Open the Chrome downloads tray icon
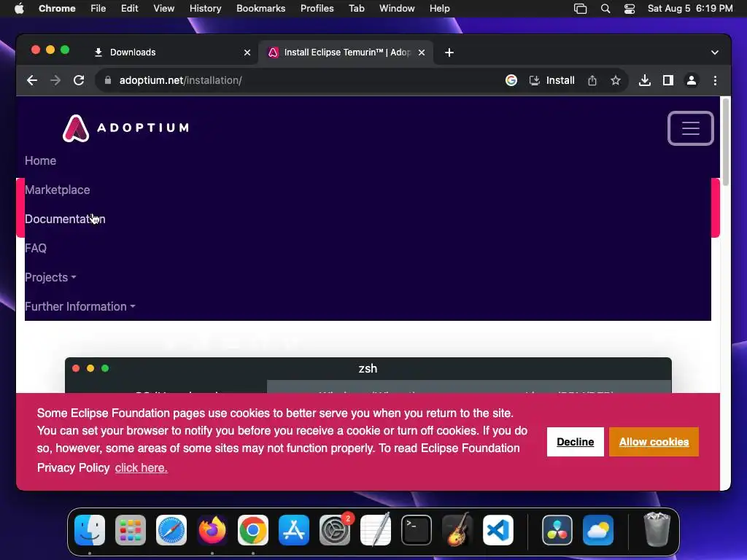747x560 pixels. (645, 80)
